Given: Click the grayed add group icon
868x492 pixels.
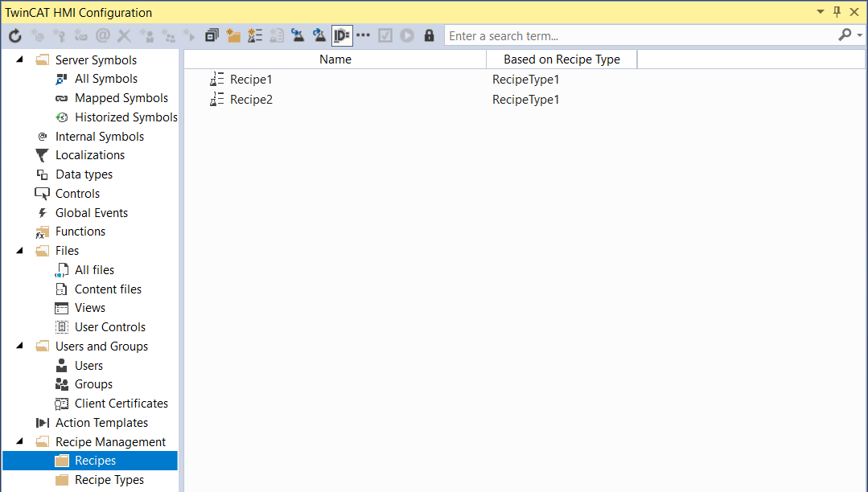Looking at the screenshot, I should (x=168, y=36).
